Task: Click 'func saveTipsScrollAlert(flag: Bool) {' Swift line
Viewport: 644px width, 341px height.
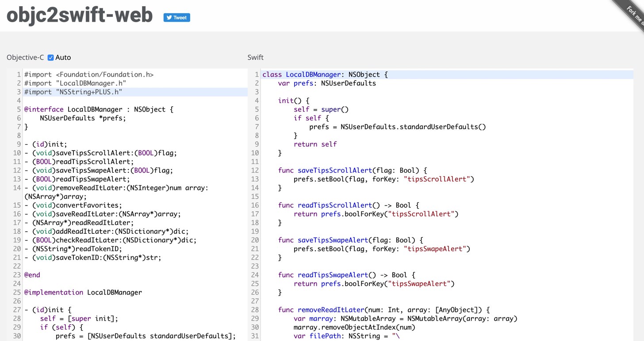Action: (x=353, y=170)
